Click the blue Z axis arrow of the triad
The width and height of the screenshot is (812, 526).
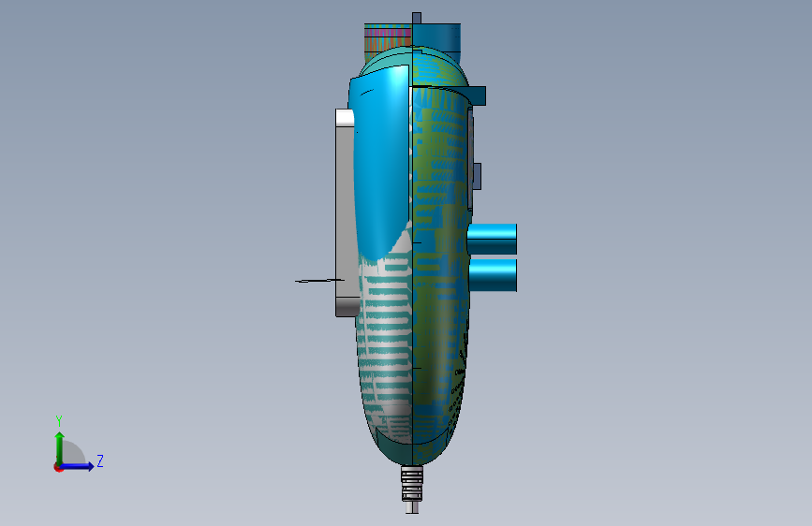click(78, 466)
